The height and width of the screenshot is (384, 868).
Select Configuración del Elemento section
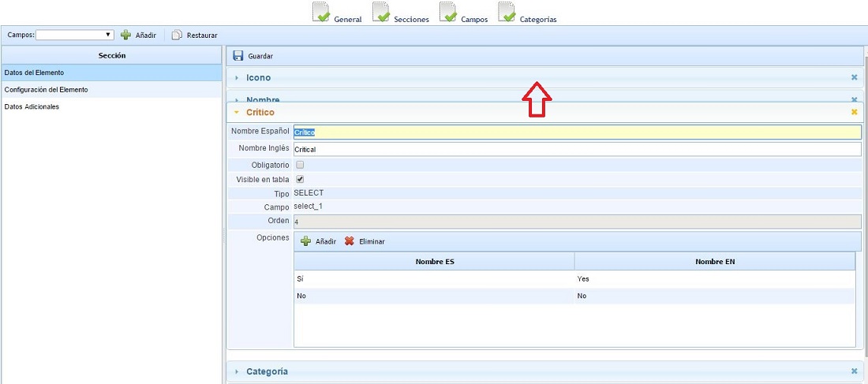(x=46, y=90)
